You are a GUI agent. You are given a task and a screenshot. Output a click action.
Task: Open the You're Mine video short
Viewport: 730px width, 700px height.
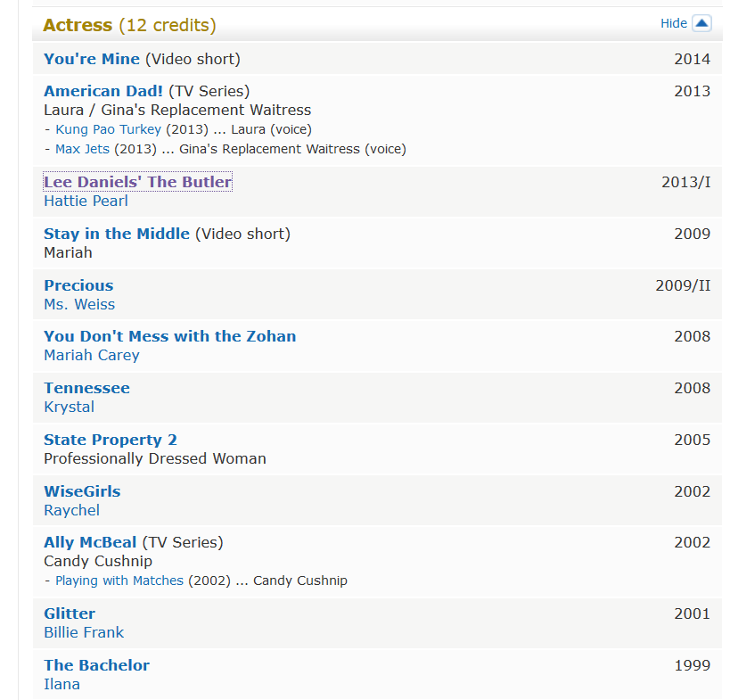point(92,59)
